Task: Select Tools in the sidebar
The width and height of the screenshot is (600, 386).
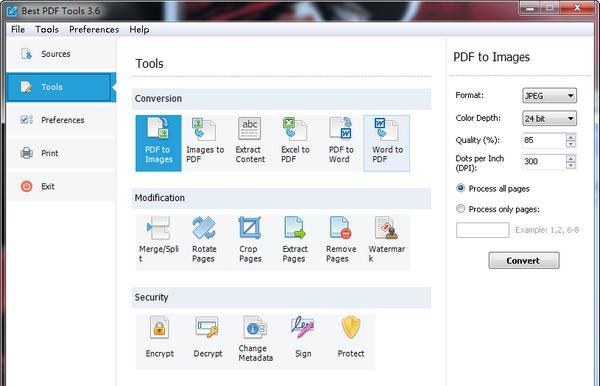Action: click(x=61, y=87)
